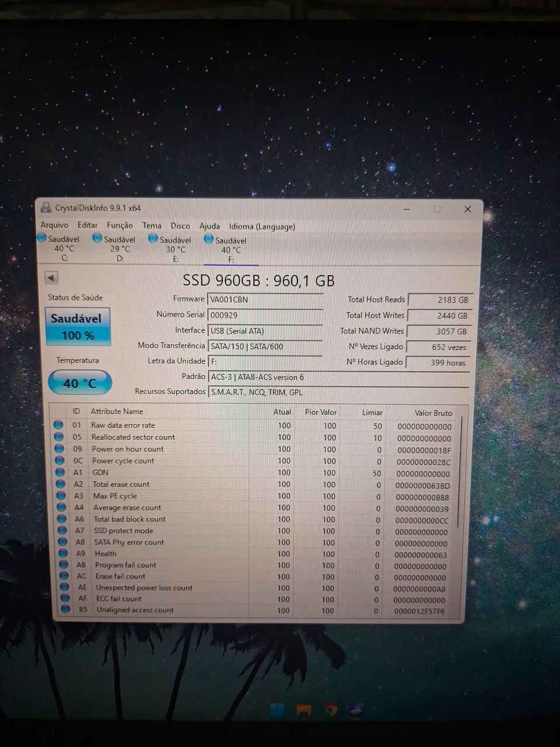Click the Número Serial field
Viewport: 560px width, 747px height.
(x=265, y=315)
